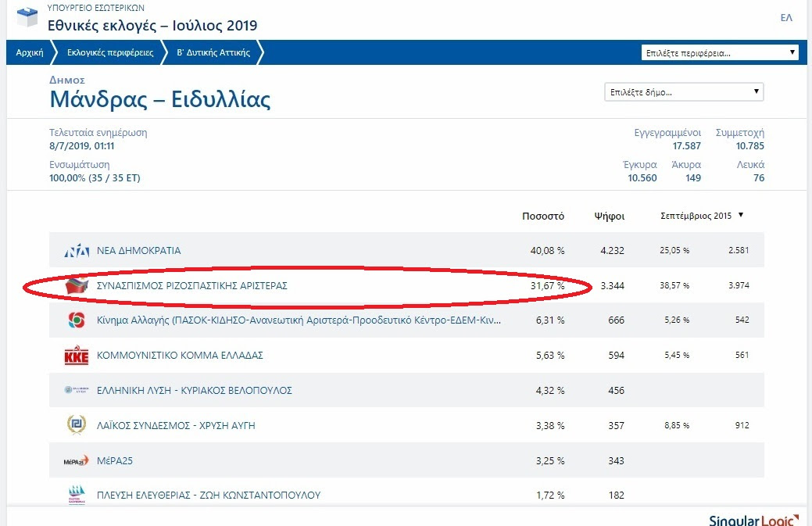The height and width of the screenshot is (526, 812).
Task: Switch language with the ΕΛ link
Action: (786, 18)
